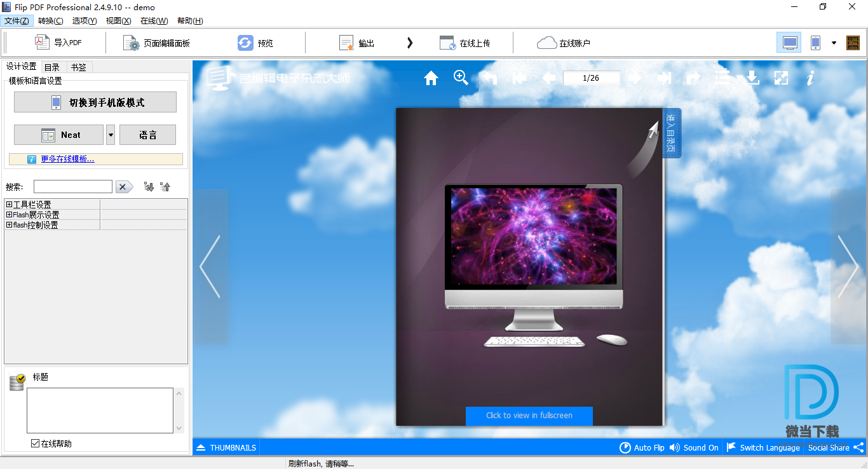
Task: Expand the Flash展示设置 tree node
Action: 9,215
